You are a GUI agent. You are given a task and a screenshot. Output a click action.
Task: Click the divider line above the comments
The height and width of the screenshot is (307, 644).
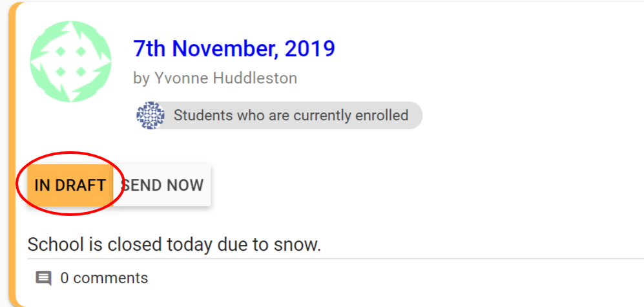tap(335, 259)
